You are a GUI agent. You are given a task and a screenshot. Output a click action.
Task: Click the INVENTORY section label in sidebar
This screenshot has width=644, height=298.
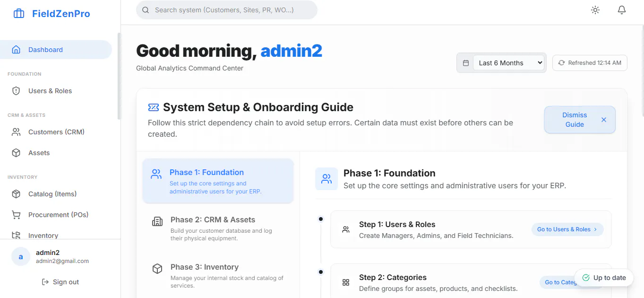click(x=22, y=177)
